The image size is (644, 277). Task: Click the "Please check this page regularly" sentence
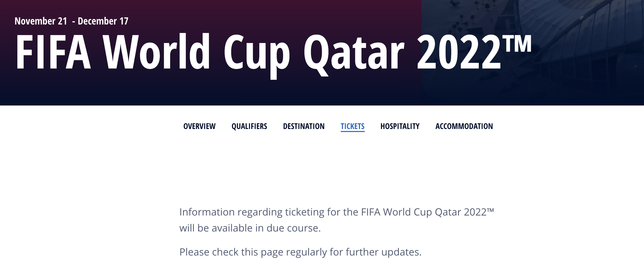[x=300, y=252]
